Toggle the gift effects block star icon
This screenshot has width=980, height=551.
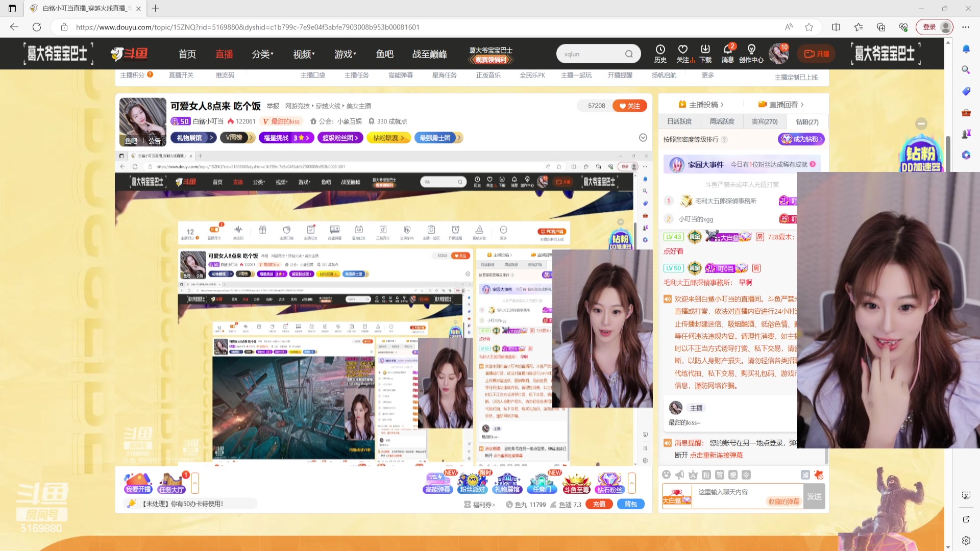pos(819,475)
